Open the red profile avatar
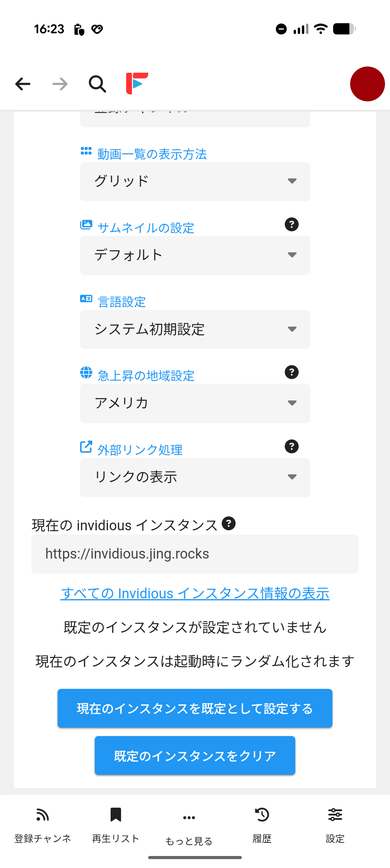 click(x=367, y=84)
